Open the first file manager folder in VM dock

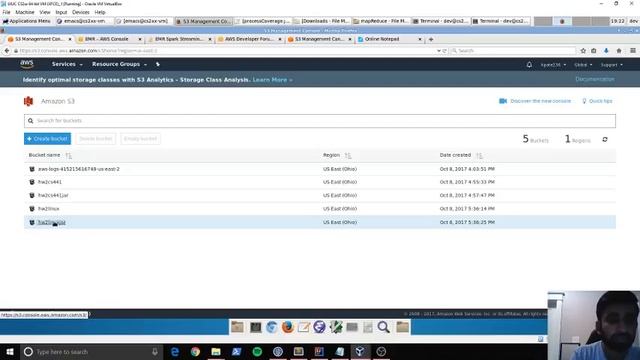pos(237,327)
